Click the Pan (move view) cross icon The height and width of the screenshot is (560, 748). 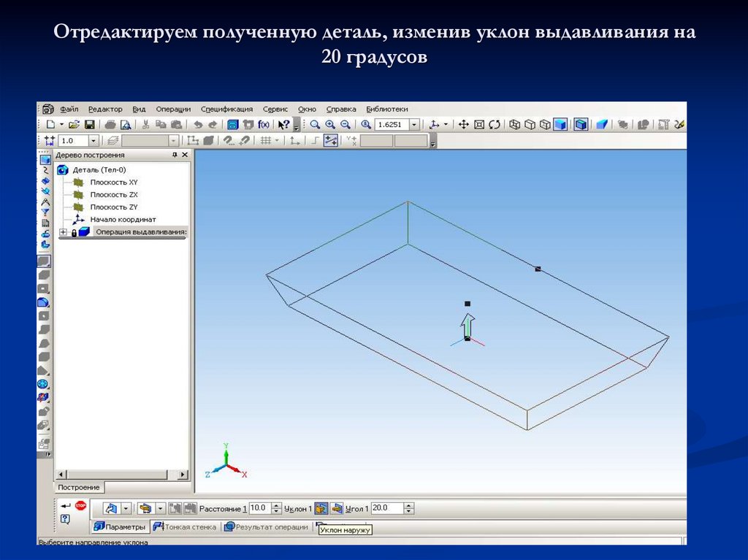[463, 125]
